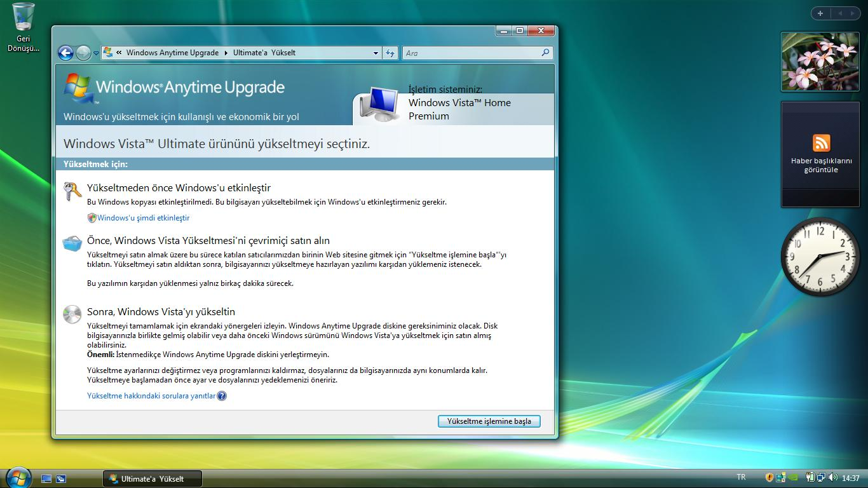This screenshot has width=868, height=488.
Task: Click the green NVIDIA tray icon
Action: click(x=792, y=477)
